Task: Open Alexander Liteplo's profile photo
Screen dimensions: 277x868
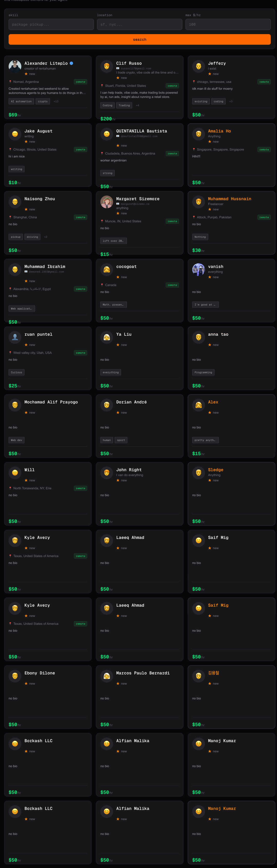Action: pyautogui.click(x=15, y=67)
